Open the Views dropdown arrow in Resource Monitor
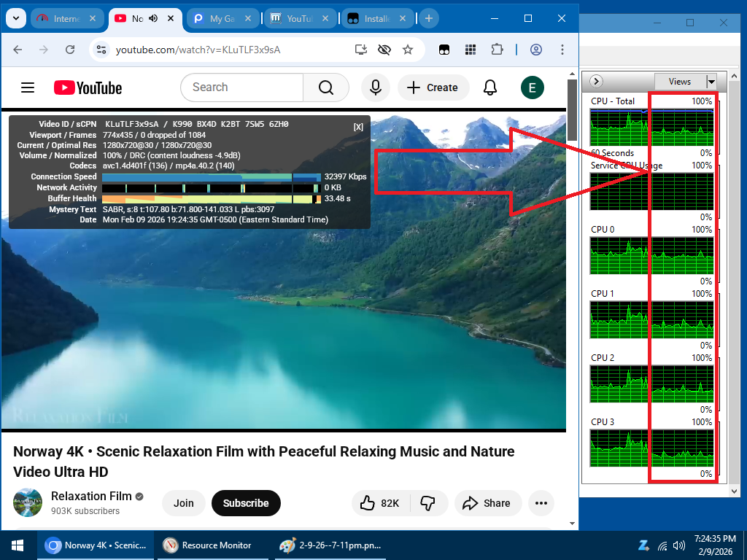 [x=711, y=82]
